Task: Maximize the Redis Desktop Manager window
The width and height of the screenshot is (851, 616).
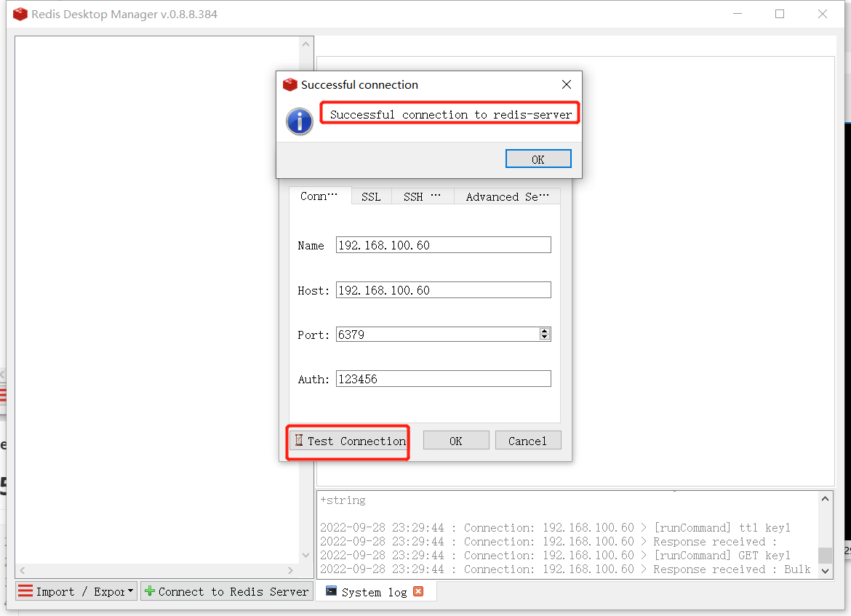Action: 780,14
